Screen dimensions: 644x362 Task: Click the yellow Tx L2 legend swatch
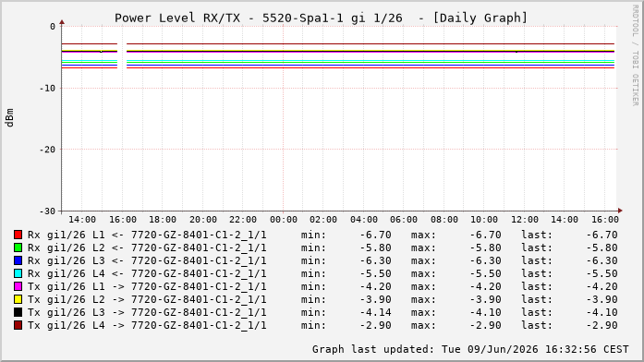pyautogui.click(x=18, y=299)
